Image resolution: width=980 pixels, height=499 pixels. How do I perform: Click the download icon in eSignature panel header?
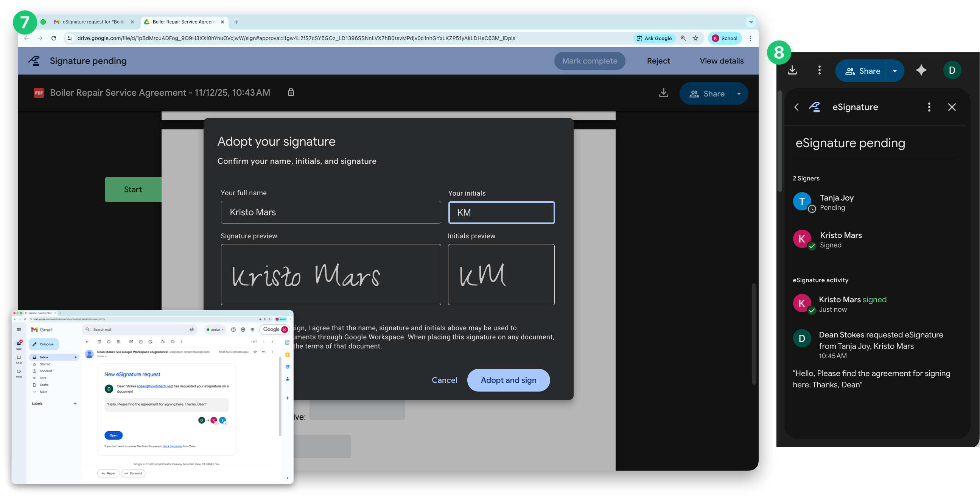tap(792, 70)
